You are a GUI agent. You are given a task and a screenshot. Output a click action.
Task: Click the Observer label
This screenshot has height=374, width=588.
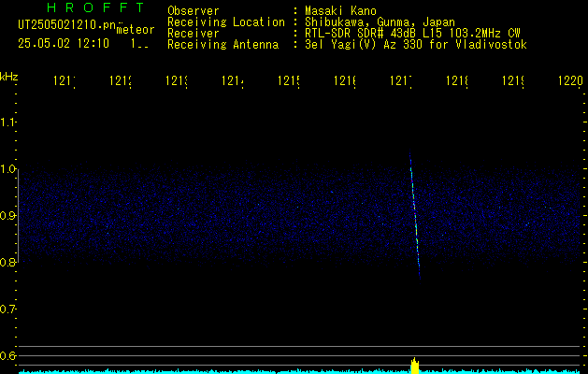tap(194, 11)
